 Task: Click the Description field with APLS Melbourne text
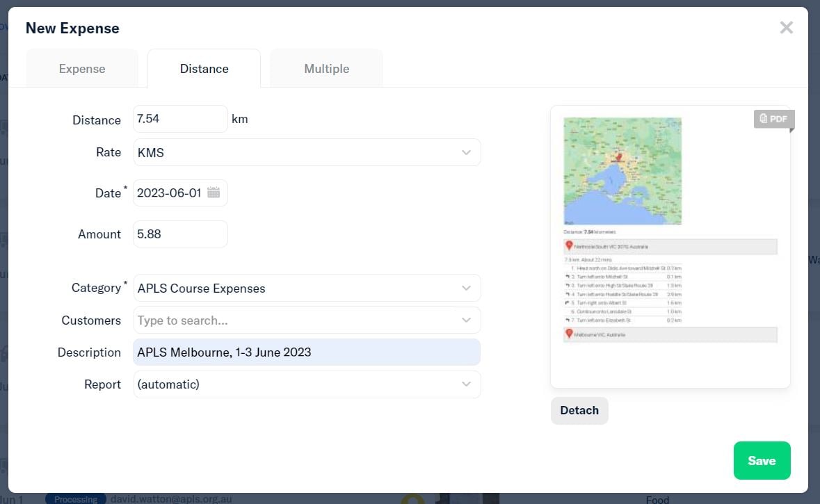(307, 352)
